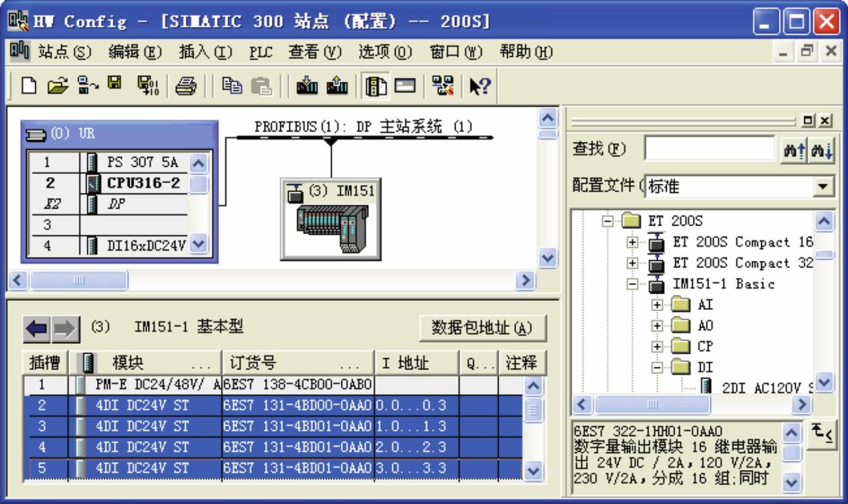This screenshot has width=848, height=504.
Task: Expand the ET 200S Compact 16 node
Action: [633, 243]
